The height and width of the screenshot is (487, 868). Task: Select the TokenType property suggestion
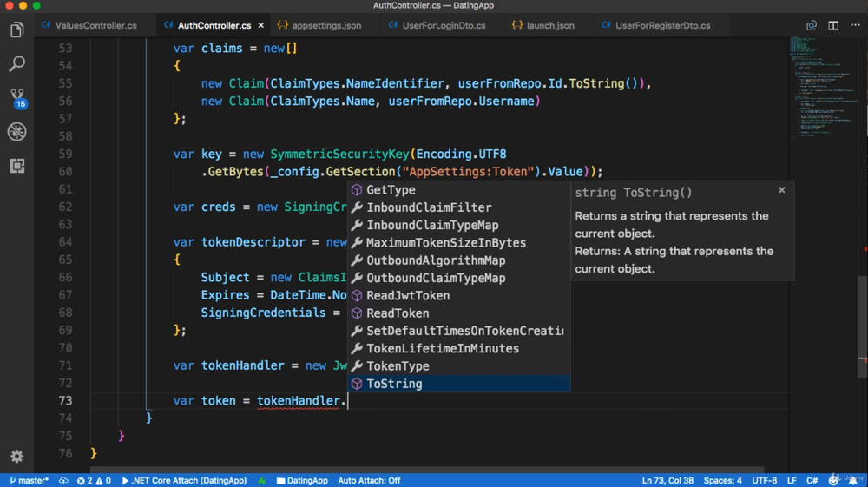[x=458, y=366]
